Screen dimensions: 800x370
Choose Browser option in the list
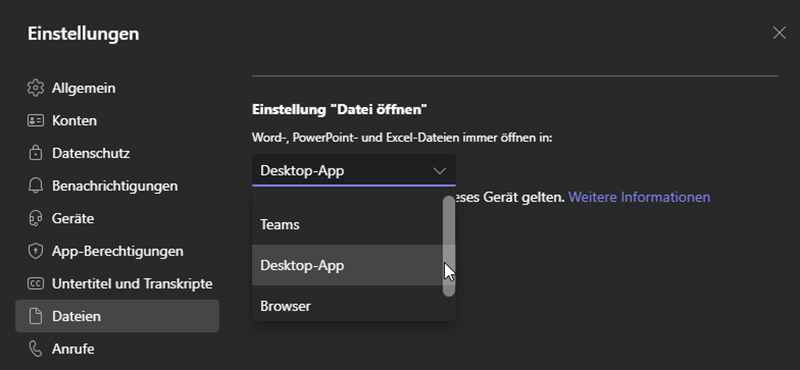point(347,306)
